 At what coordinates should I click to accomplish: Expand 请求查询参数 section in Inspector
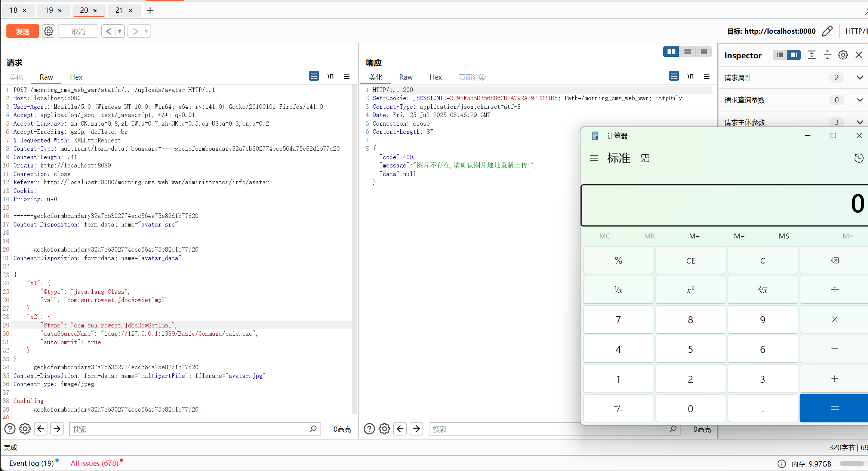859,100
